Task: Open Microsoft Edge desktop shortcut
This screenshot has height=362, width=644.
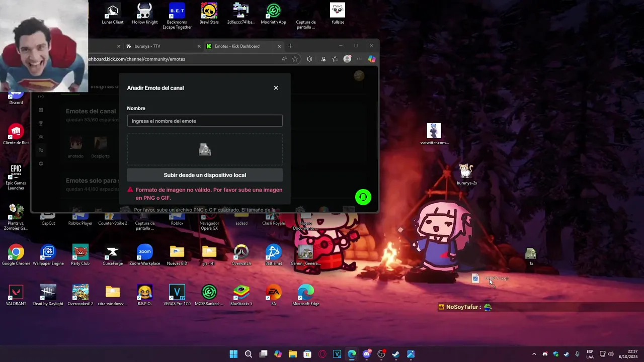Action: (306, 295)
